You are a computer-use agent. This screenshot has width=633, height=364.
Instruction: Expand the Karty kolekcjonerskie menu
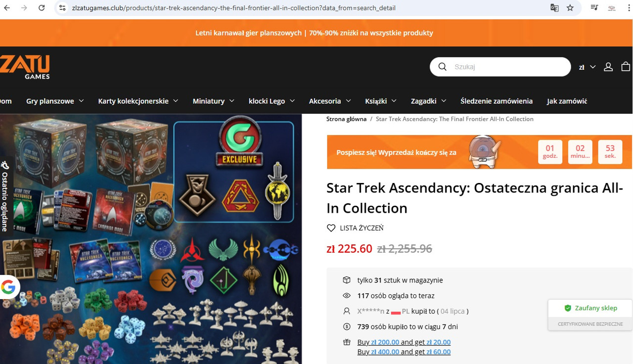(x=138, y=101)
